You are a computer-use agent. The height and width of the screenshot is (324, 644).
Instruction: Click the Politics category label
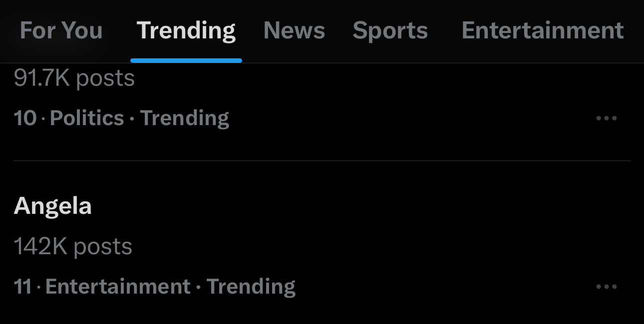[87, 119]
